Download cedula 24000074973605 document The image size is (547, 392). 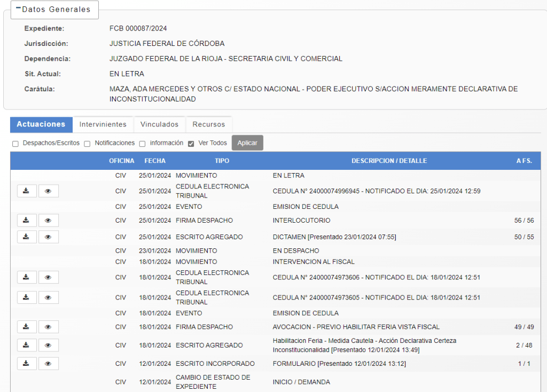(x=27, y=297)
